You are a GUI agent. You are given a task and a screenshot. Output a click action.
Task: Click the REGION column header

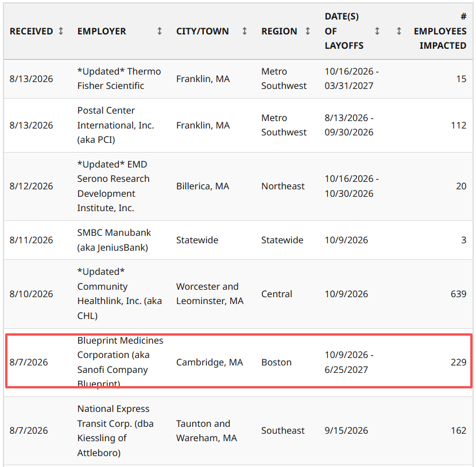click(x=279, y=31)
